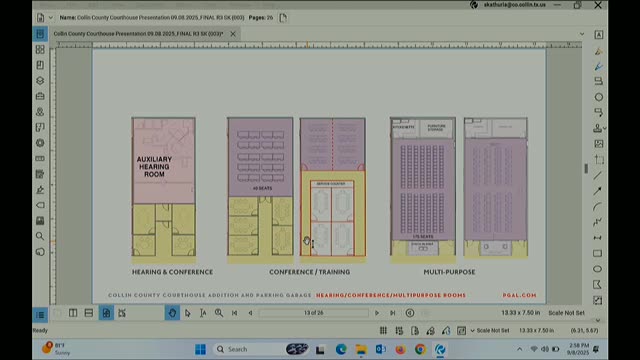Viewport: 640px width, 360px height.
Task: Activate the Select arrow tool
Action: (187, 313)
